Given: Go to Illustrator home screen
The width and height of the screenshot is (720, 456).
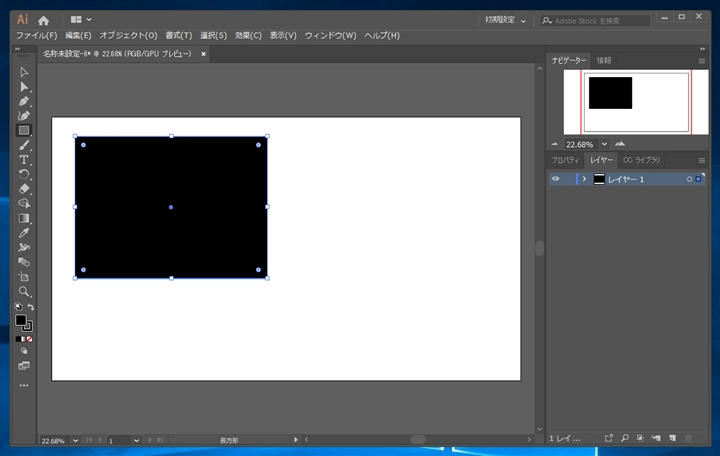Looking at the screenshot, I should pos(44,20).
